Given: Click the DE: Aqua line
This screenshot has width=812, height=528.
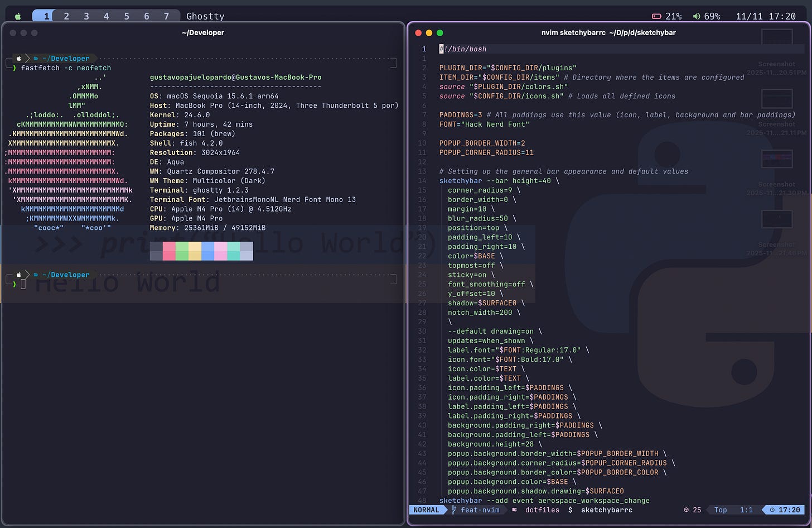Looking at the screenshot, I should click(x=167, y=162).
